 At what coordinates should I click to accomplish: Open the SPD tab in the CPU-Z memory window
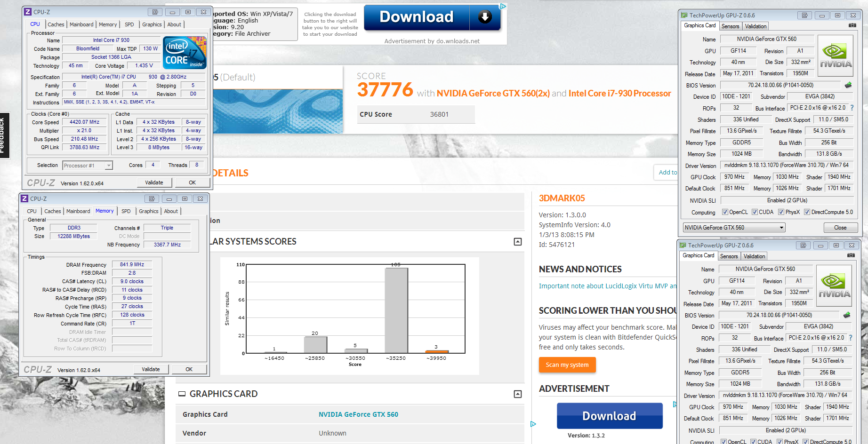point(126,211)
